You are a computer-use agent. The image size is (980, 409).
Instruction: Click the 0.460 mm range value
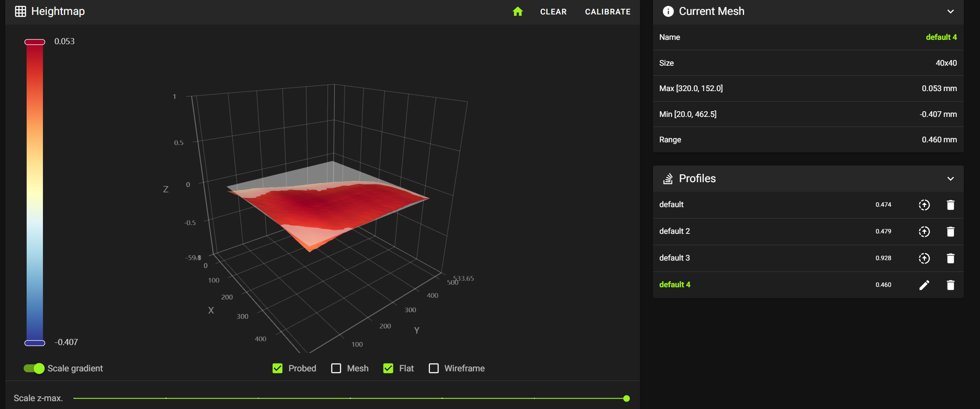939,140
